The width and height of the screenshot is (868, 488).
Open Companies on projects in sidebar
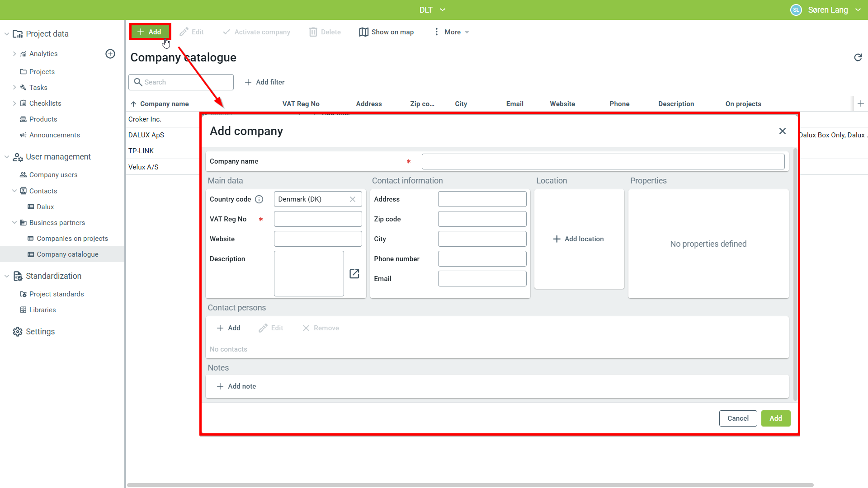pos(72,239)
